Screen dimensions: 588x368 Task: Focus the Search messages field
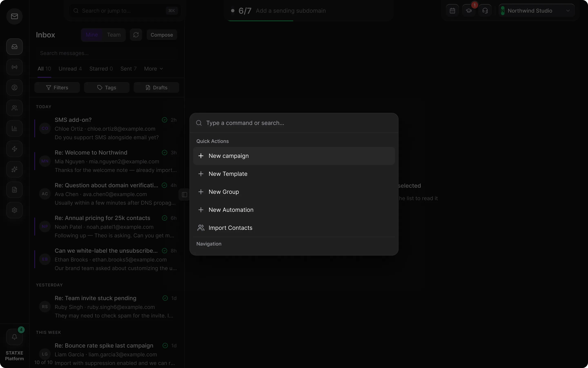coord(107,53)
